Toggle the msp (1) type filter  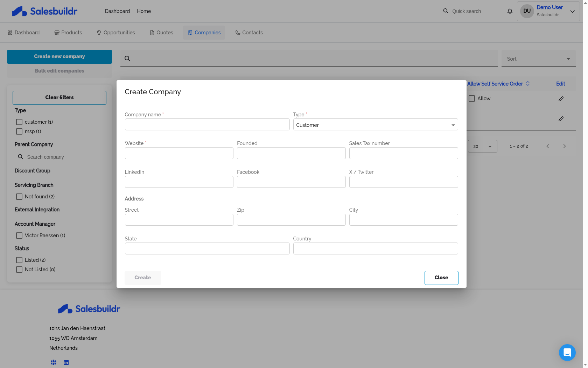tap(19, 131)
